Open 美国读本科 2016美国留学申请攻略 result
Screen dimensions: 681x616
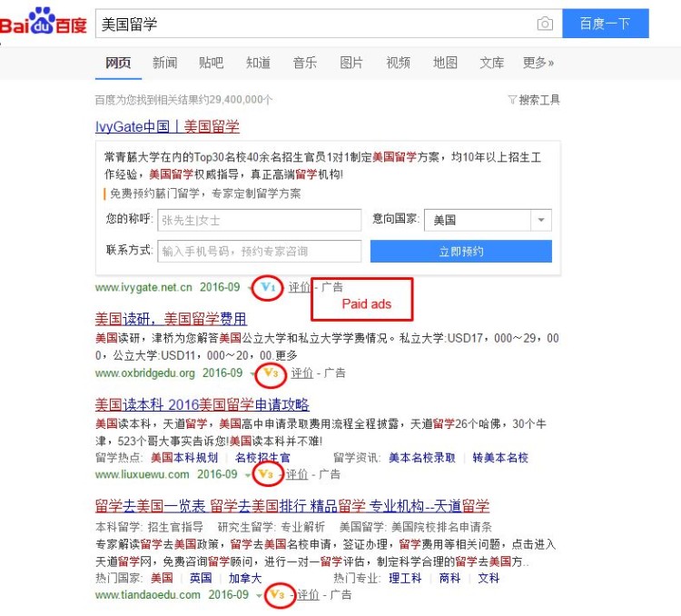click(202, 404)
